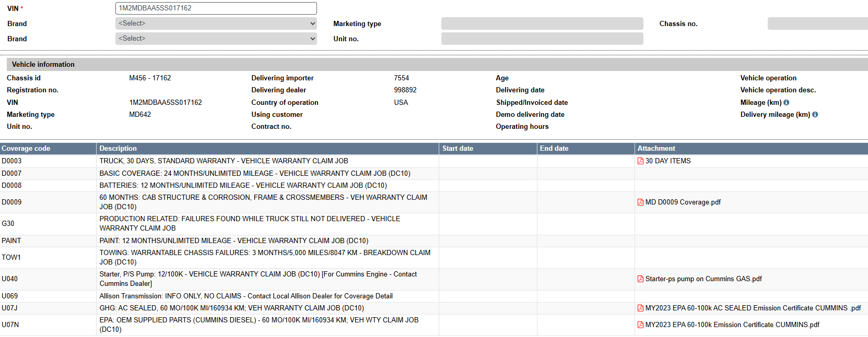Open the first Brand select dropdown
The height and width of the screenshot is (337, 868).
216,23
